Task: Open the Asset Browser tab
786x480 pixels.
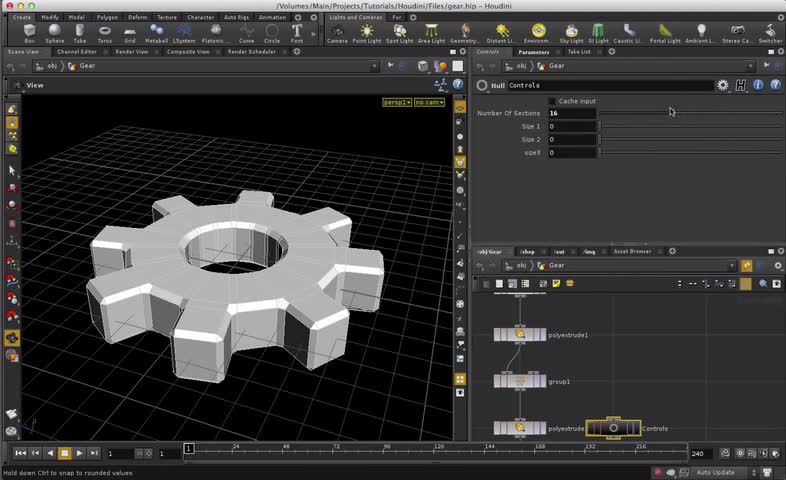Action: 632,251
